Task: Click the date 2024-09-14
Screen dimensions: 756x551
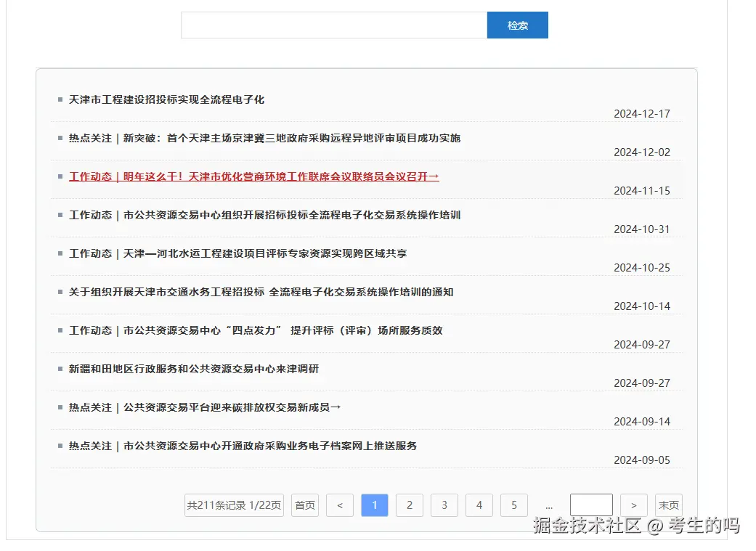Action: [x=642, y=422]
